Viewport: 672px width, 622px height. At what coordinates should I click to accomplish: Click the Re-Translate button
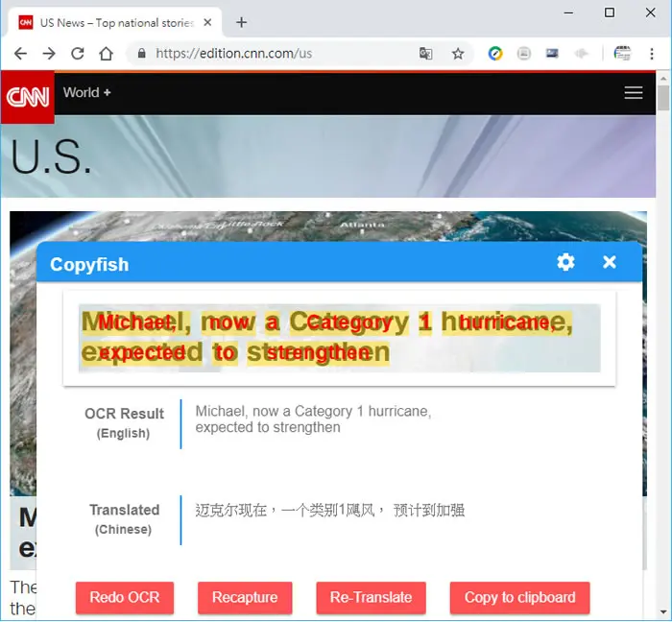[x=371, y=597]
